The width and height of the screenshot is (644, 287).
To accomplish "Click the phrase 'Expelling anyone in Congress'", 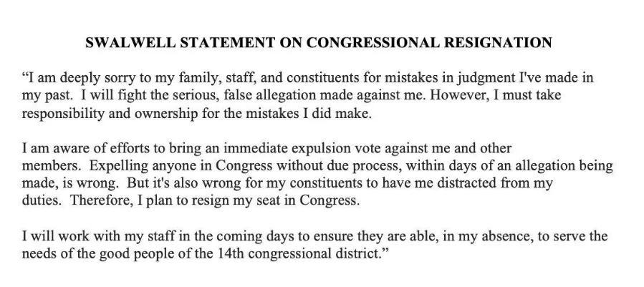I will (181, 166).
